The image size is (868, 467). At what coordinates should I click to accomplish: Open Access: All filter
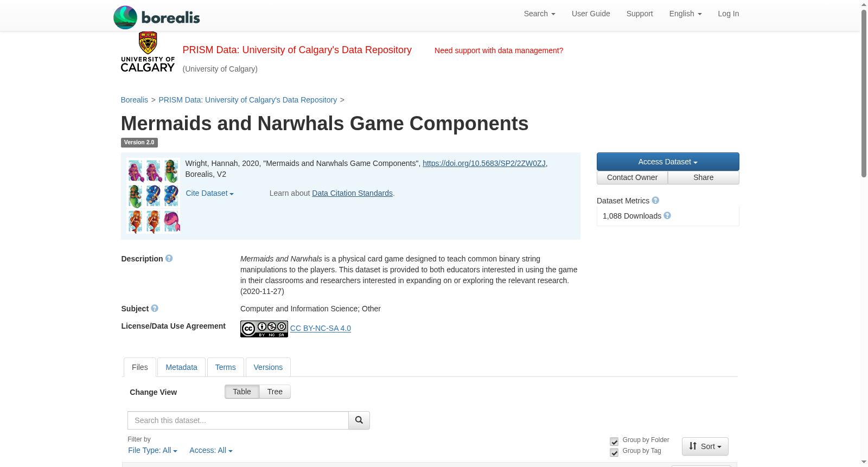coord(210,450)
